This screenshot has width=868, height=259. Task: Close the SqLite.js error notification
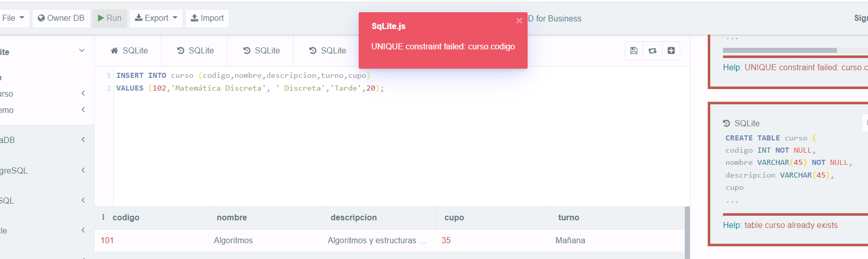(519, 21)
